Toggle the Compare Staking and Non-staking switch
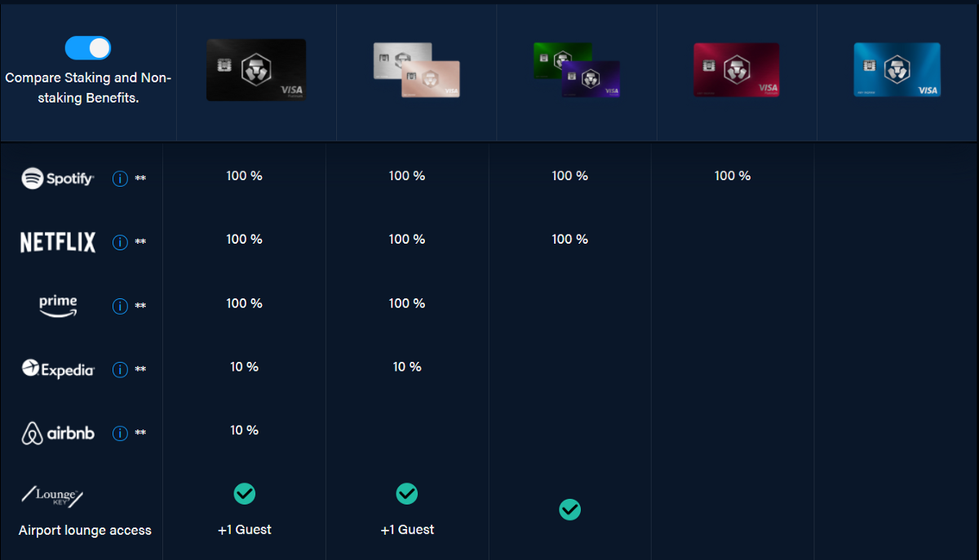The image size is (979, 560). pos(88,48)
